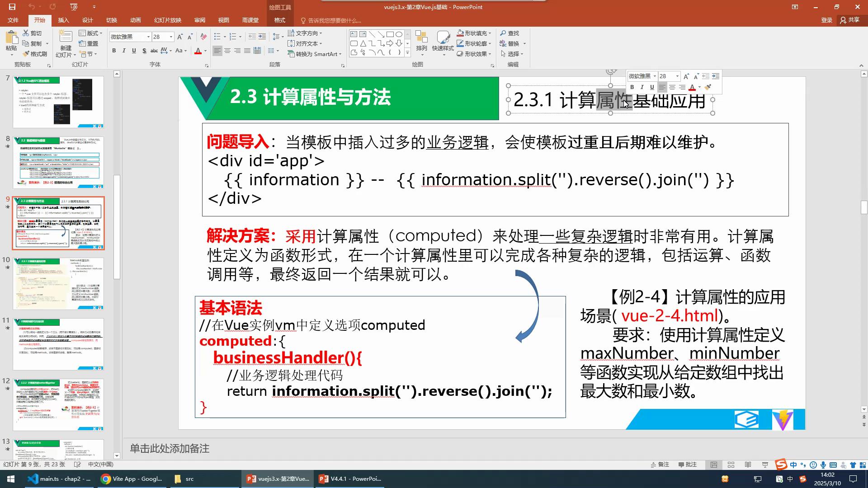Toggle Bold in ribbon font group

click(114, 51)
